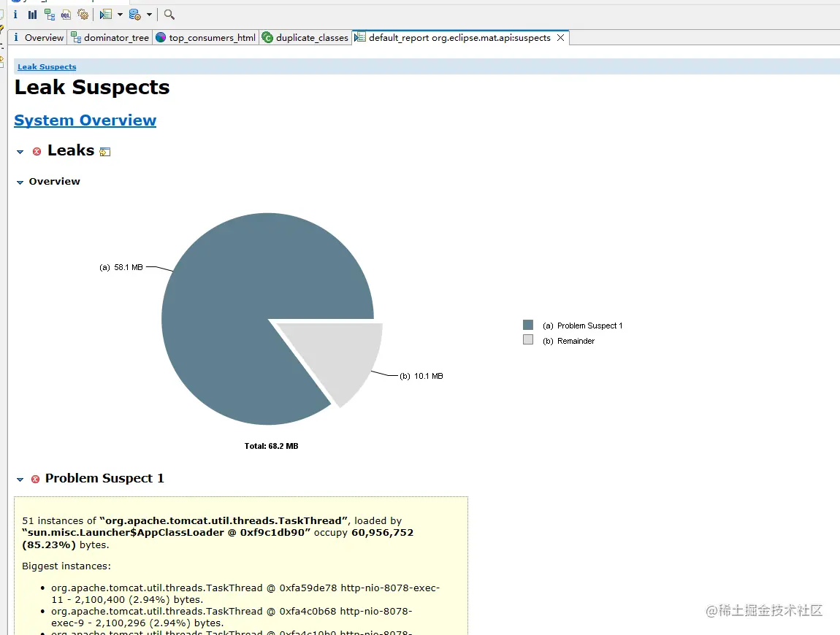Open the System Overview link

[85, 120]
